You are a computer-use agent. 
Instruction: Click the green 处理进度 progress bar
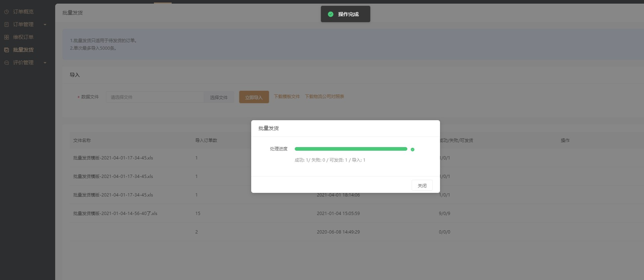351,149
